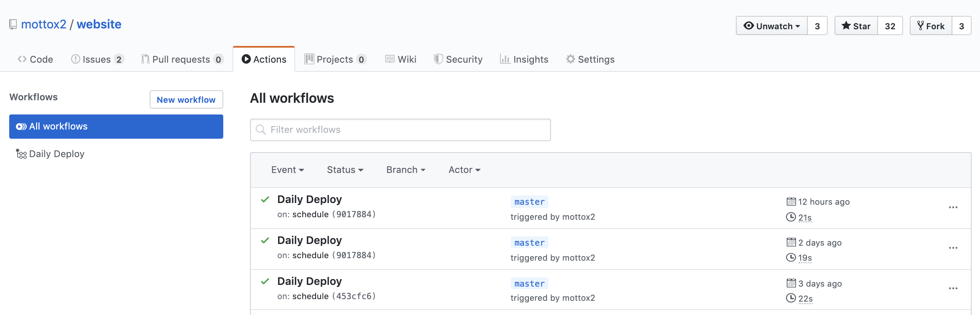The height and width of the screenshot is (315, 980).
Task: Click the 21s duration of first run
Action: click(805, 218)
